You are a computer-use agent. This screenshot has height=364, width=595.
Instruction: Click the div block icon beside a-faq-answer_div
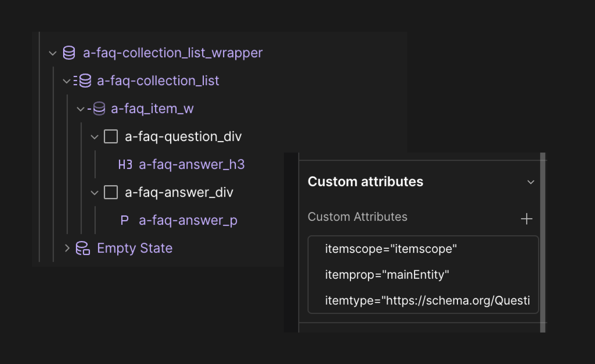click(111, 192)
